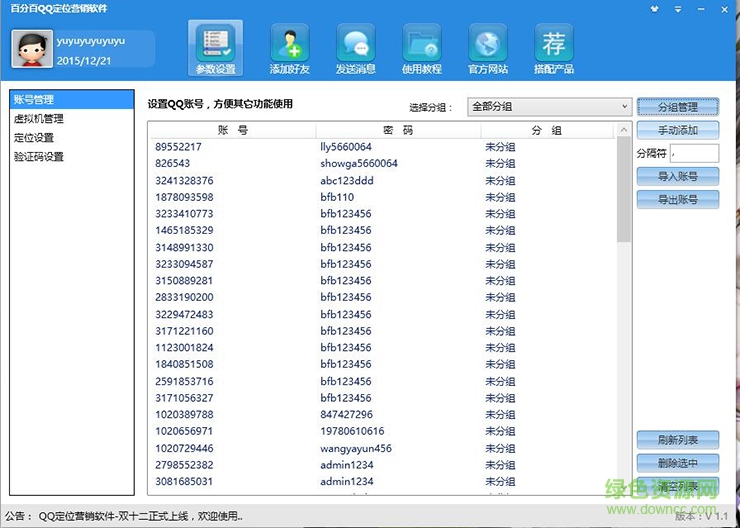Click the 导入账号 button
Image resolution: width=740 pixels, height=528 pixels.
pyautogui.click(x=678, y=176)
